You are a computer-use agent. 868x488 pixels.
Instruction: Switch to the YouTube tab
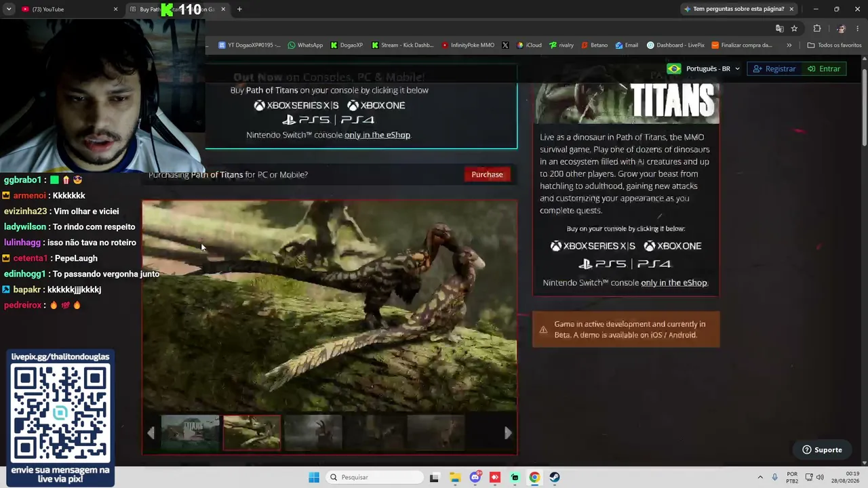(x=66, y=9)
